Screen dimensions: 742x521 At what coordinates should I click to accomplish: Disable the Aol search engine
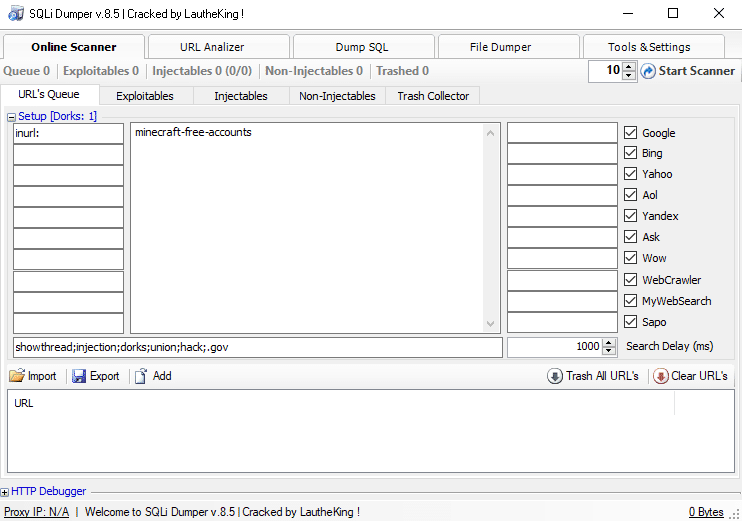(x=630, y=194)
